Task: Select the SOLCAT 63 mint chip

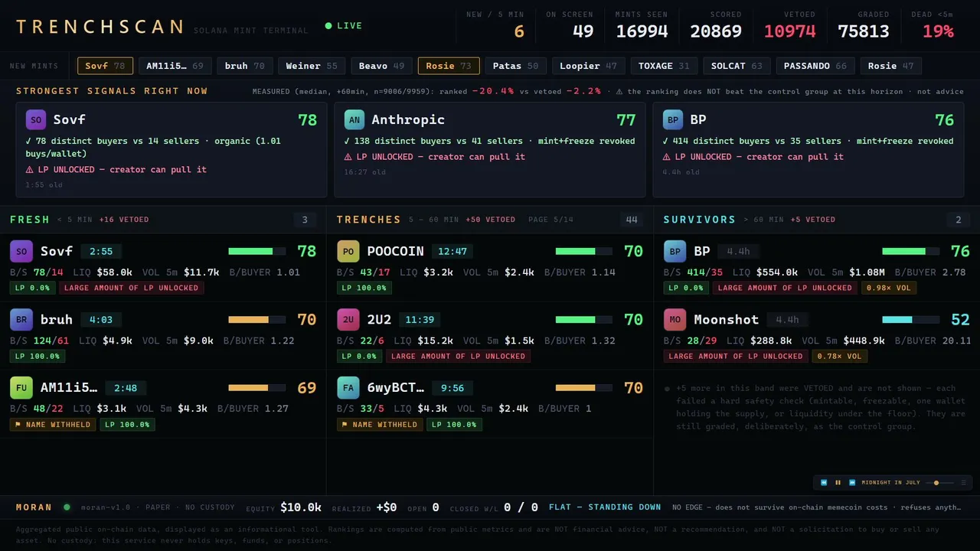Action: (737, 66)
